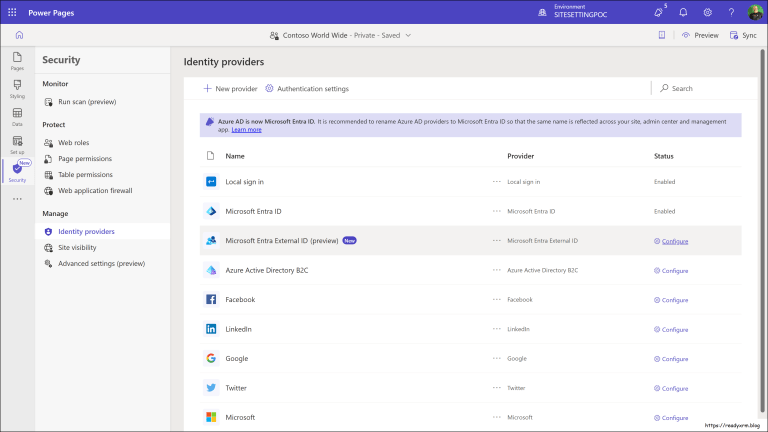768x432 pixels.
Task: Open more options for LinkedIn
Action: pos(497,329)
